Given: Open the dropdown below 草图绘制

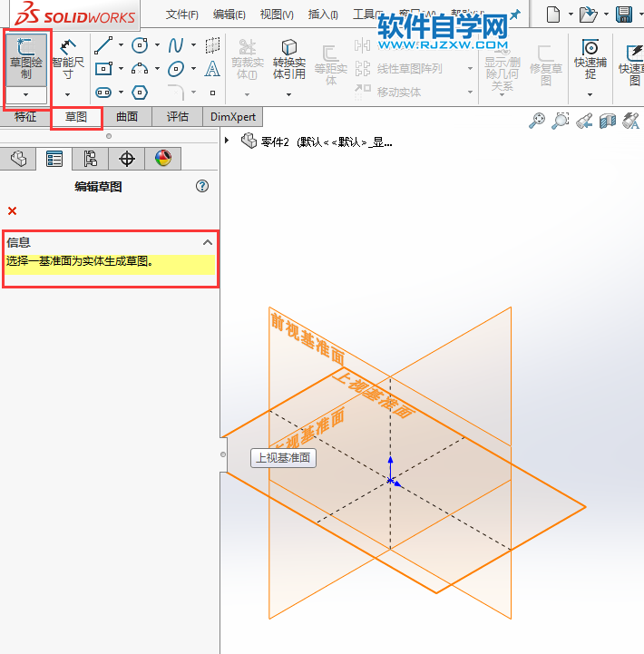Looking at the screenshot, I should tap(26, 94).
